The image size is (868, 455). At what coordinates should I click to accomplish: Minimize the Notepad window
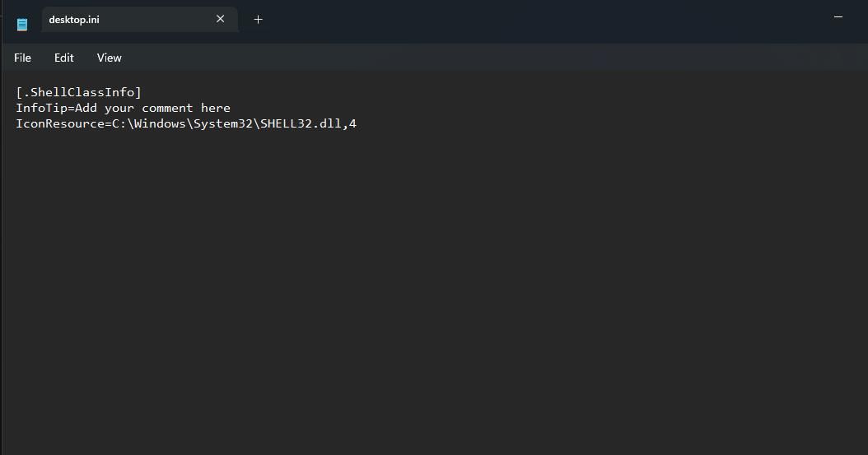[x=838, y=17]
